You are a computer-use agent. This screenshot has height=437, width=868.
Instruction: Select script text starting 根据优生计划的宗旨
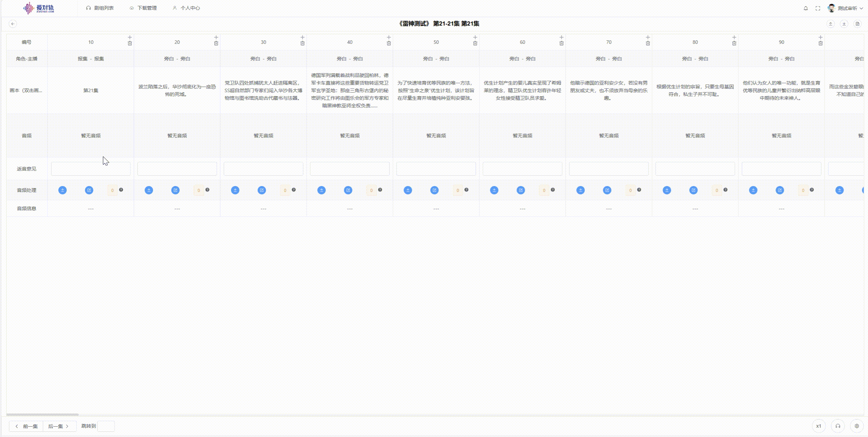(695, 90)
